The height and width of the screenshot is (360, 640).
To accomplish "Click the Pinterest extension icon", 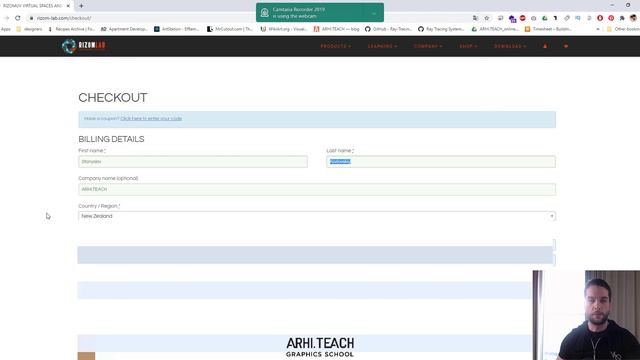I will coord(611,18).
